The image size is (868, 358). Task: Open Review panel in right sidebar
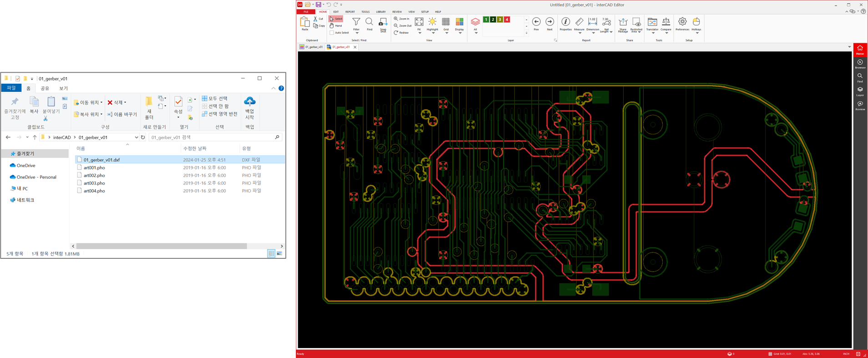[x=860, y=106]
